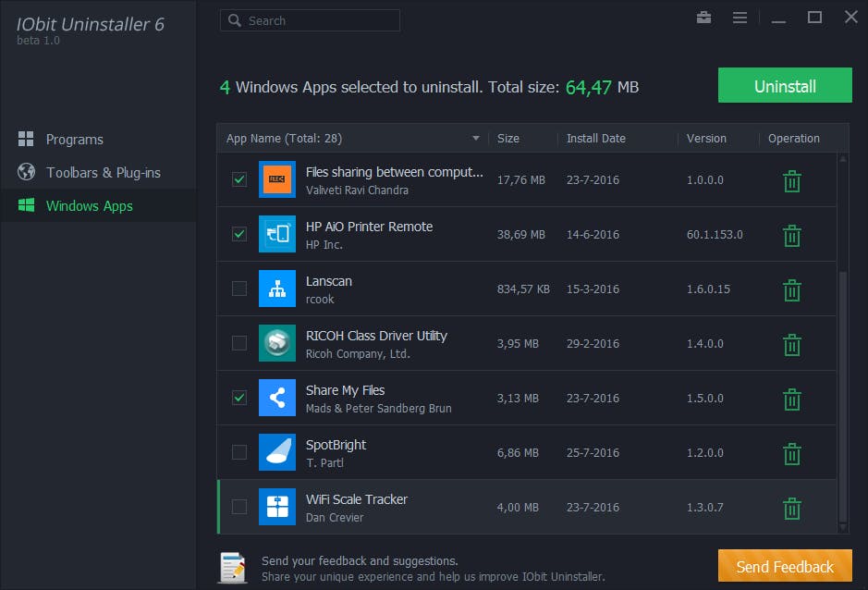Open the toolbox briefcase icon

coord(703,18)
